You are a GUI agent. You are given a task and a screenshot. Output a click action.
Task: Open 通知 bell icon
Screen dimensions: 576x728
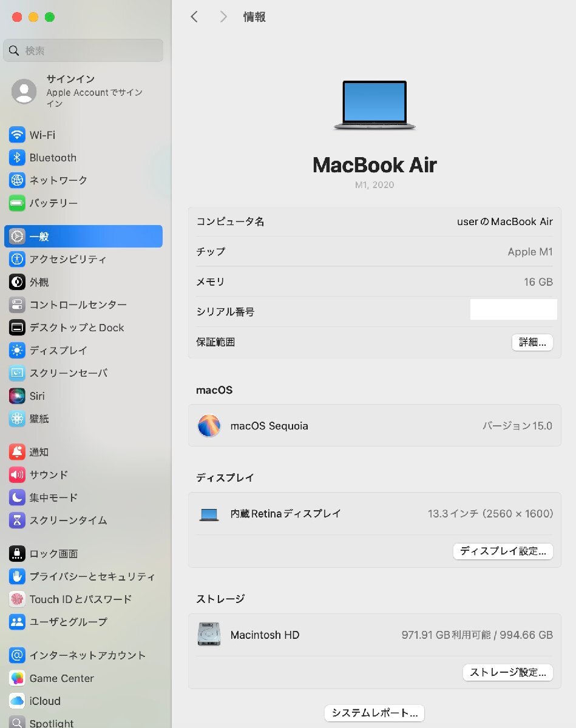tap(17, 452)
